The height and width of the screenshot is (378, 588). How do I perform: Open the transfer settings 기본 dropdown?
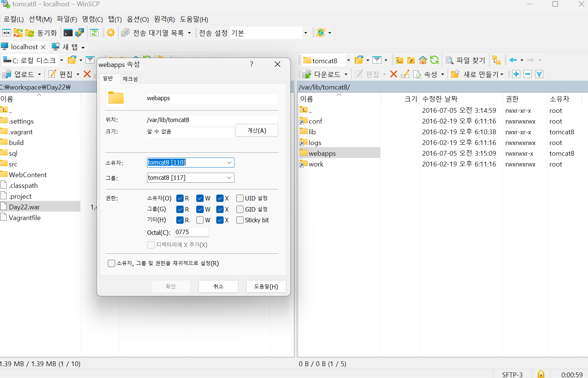[305, 33]
